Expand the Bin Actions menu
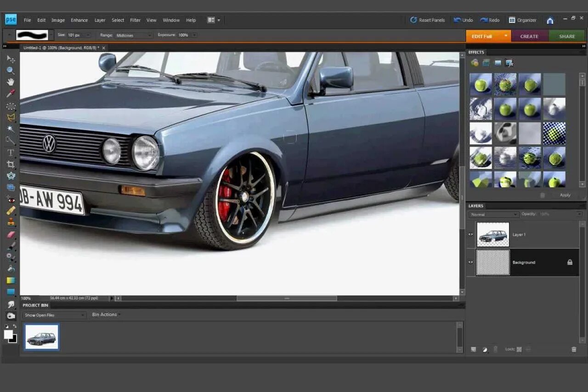Screen dimensions: 588x392 (x=106, y=315)
